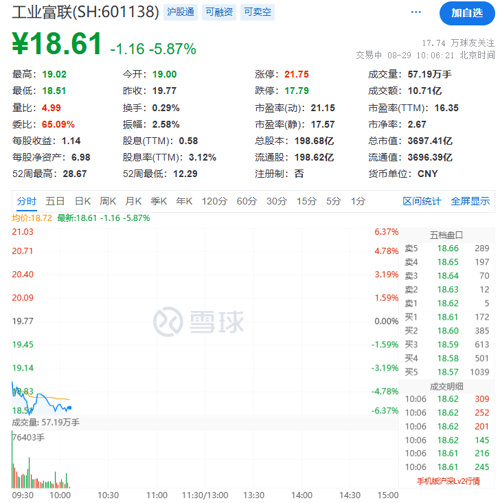Select the 沪股通 tag
Screen dimensions: 500x503
click(x=180, y=12)
